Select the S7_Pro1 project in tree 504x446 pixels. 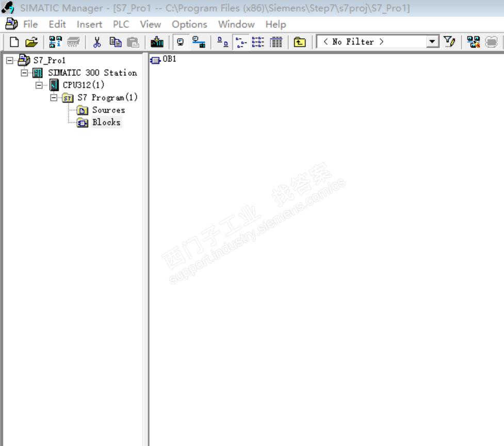tap(50, 60)
